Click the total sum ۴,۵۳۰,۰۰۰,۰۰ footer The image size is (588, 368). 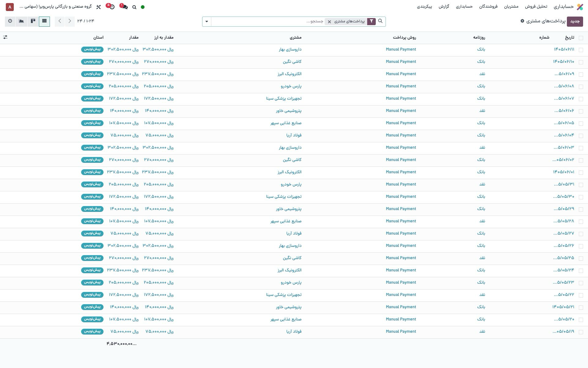pyautogui.click(x=122, y=344)
